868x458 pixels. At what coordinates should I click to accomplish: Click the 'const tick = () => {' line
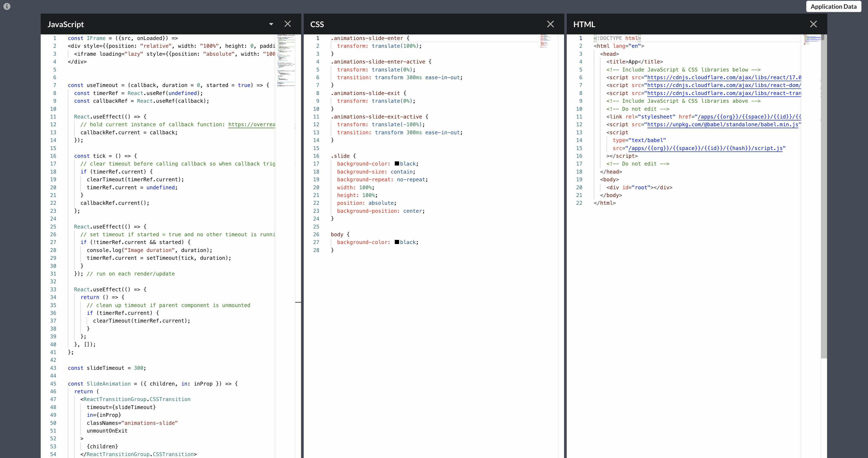coord(105,156)
